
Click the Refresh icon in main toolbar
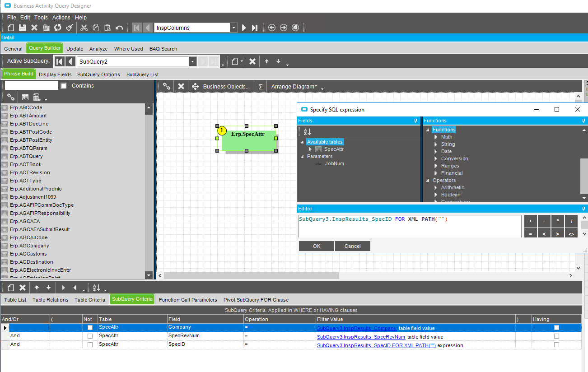pyautogui.click(x=58, y=28)
